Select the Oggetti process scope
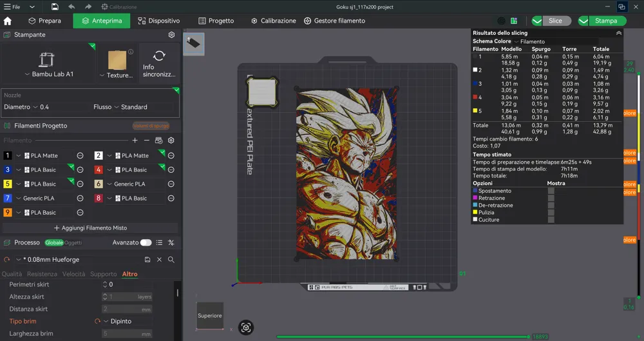This screenshot has height=341, width=644. (x=73, y=242)
